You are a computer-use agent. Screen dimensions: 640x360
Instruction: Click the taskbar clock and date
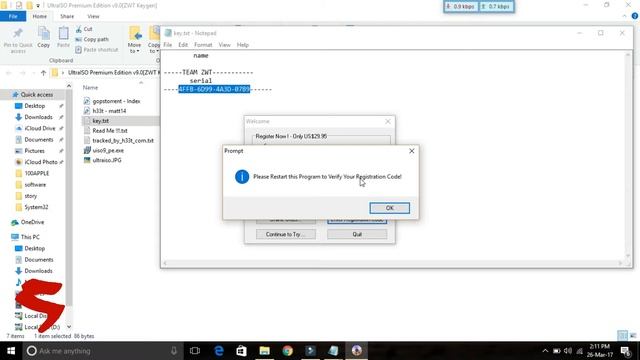600,351
